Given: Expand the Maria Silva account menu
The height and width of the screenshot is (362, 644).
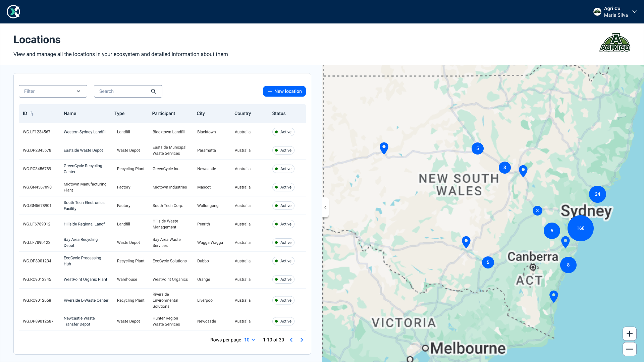Looking at the screenshot, I should [634, 12].
